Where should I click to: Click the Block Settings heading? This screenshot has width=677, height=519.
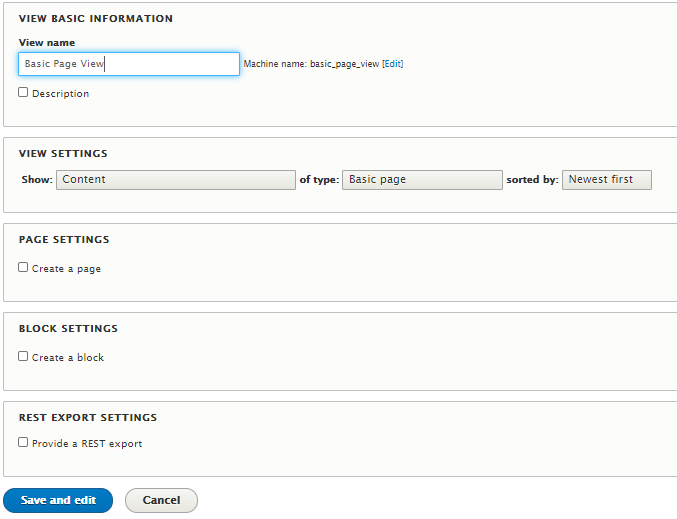[x=68, y=329]
